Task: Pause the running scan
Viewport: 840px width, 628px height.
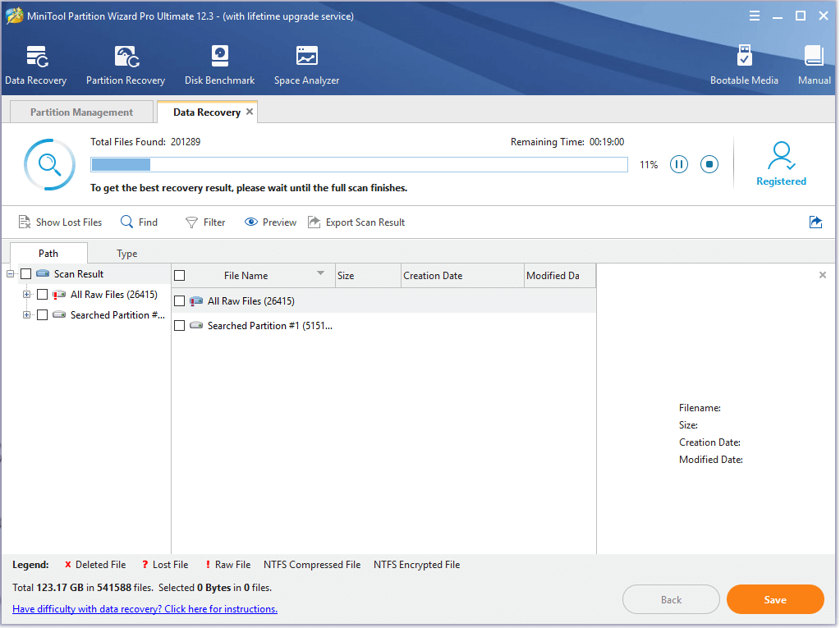Action: pos(678,164)
